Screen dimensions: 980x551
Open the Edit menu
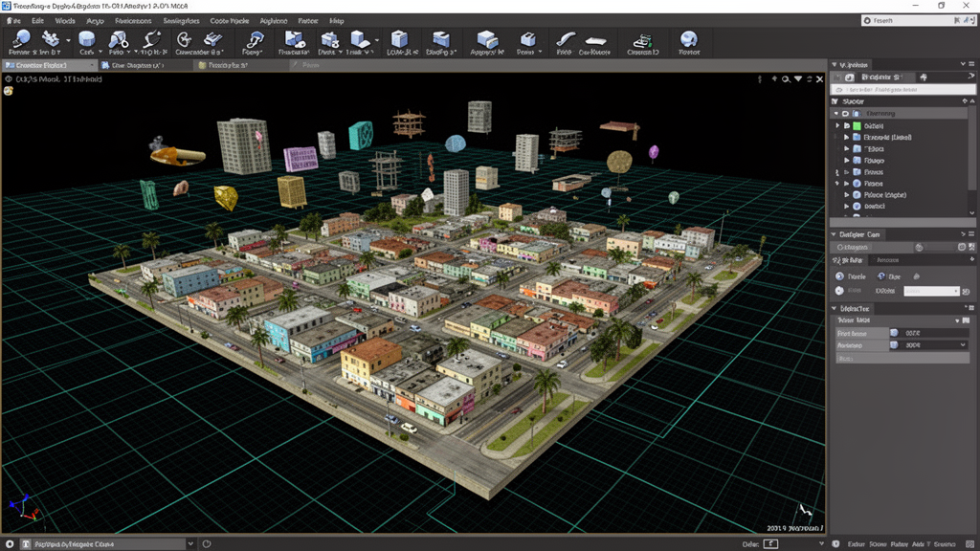(x=37, y=21)
